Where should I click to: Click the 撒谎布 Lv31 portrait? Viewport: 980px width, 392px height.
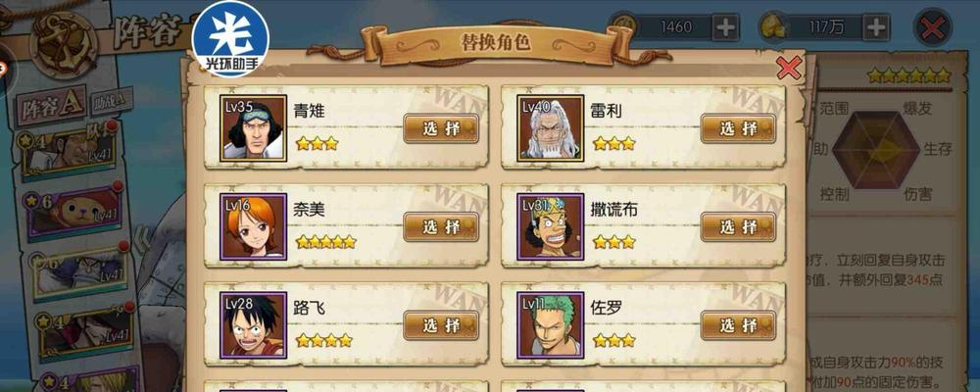pos(551,226)
